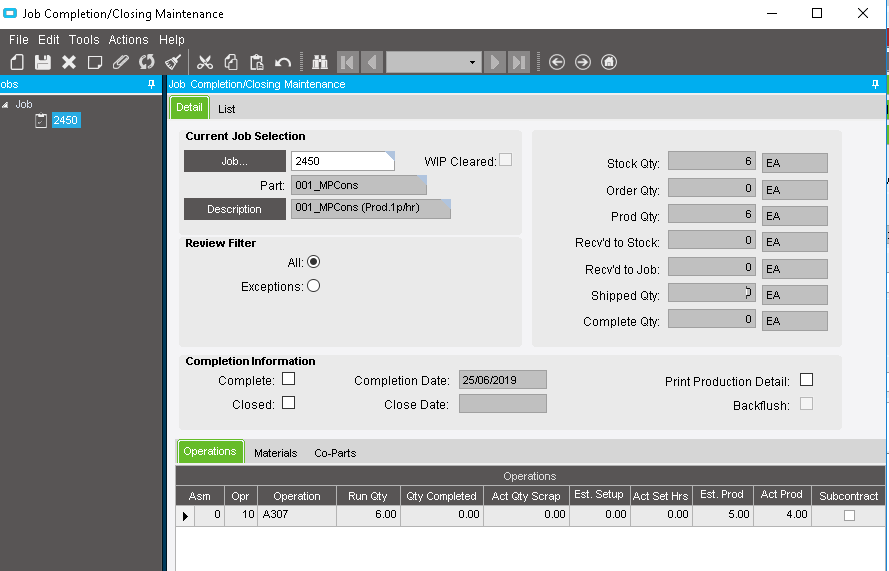Click the Delete X toolbar icon
This screenshot has height=571, width=889.
(x=69, y=62)
